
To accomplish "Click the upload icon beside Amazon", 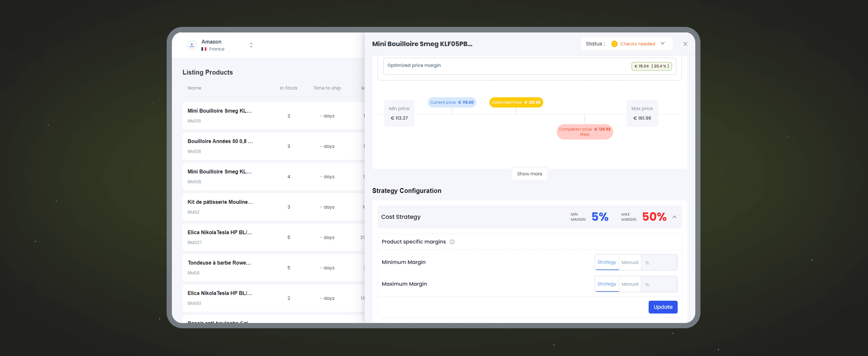I will pos(192,45).
